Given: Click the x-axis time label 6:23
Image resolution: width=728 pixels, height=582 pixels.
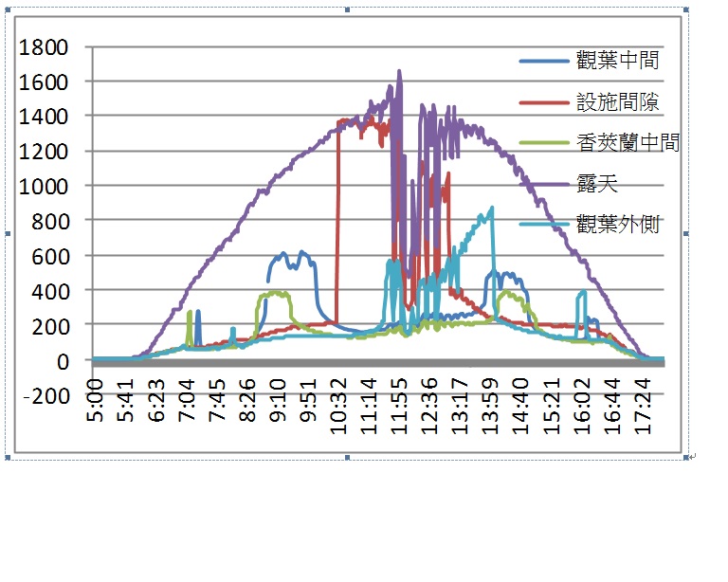Looking at the screenshot, I should point(156,400).
